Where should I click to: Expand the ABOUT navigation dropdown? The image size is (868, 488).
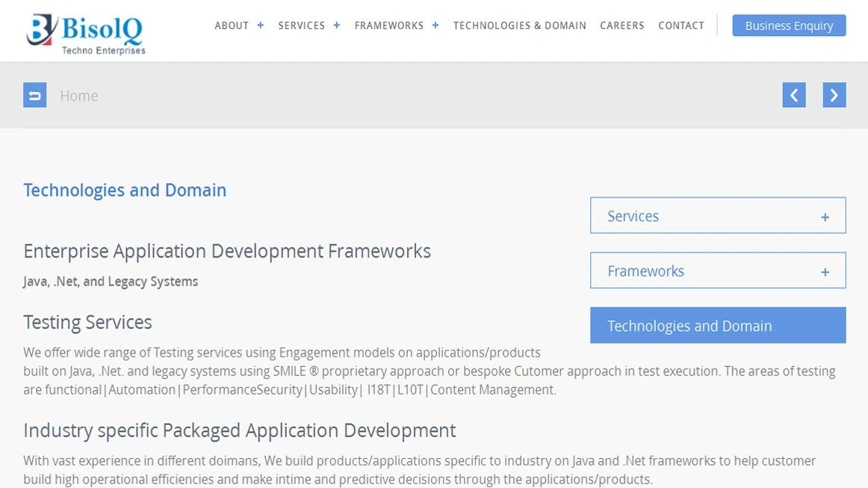(259, 25)
